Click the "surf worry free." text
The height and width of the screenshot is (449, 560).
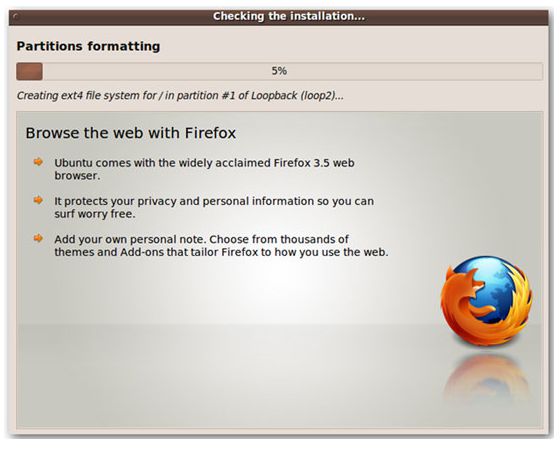click(95, 214)
